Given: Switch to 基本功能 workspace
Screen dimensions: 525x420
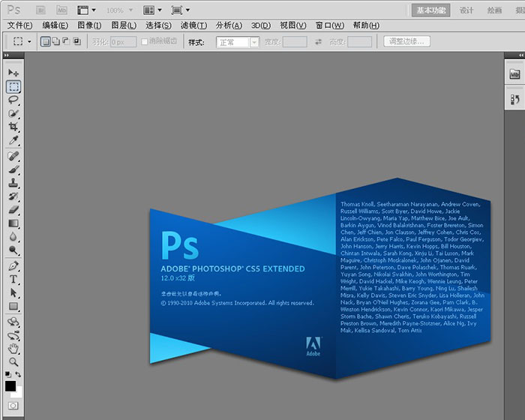Looking at the screenshot, I should 431,10.
